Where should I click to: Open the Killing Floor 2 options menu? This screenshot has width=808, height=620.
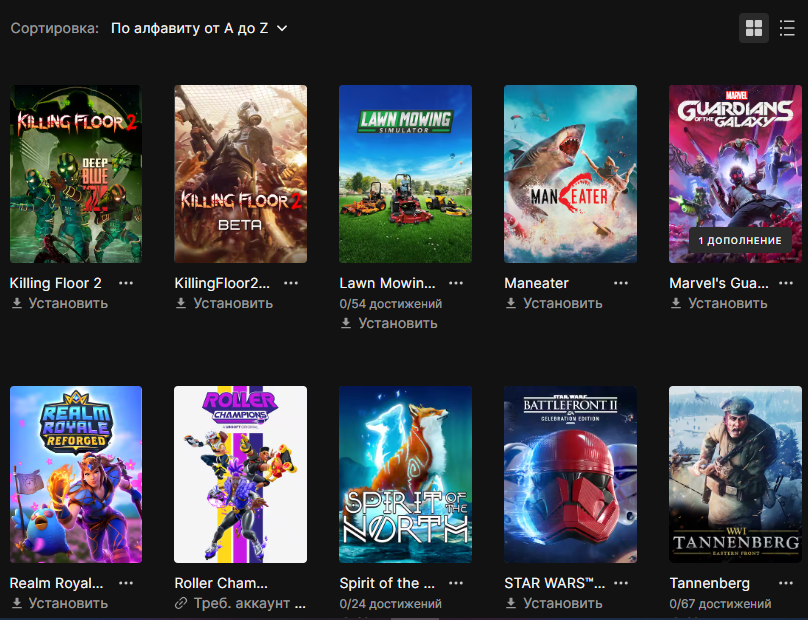tap(126, 283)
